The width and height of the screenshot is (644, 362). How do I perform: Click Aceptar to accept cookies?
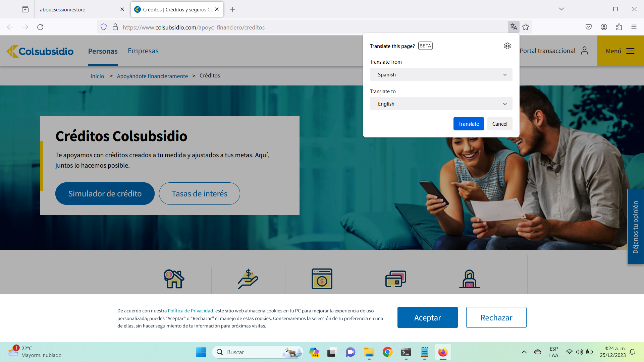427,317
